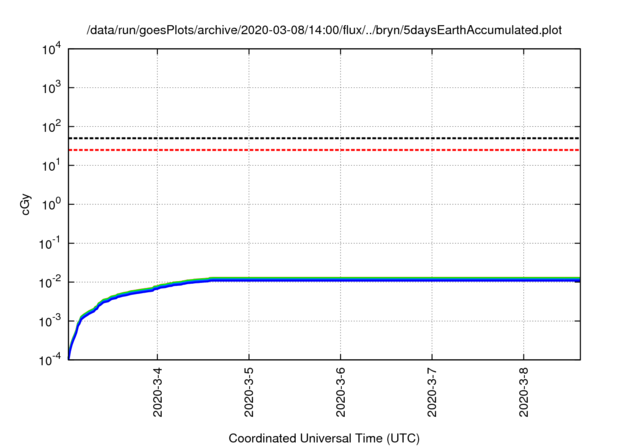This screenshot has height=448, width=640.
Task: Click the 10^-2 y-axis tick label
Action: tap(50, 282)
